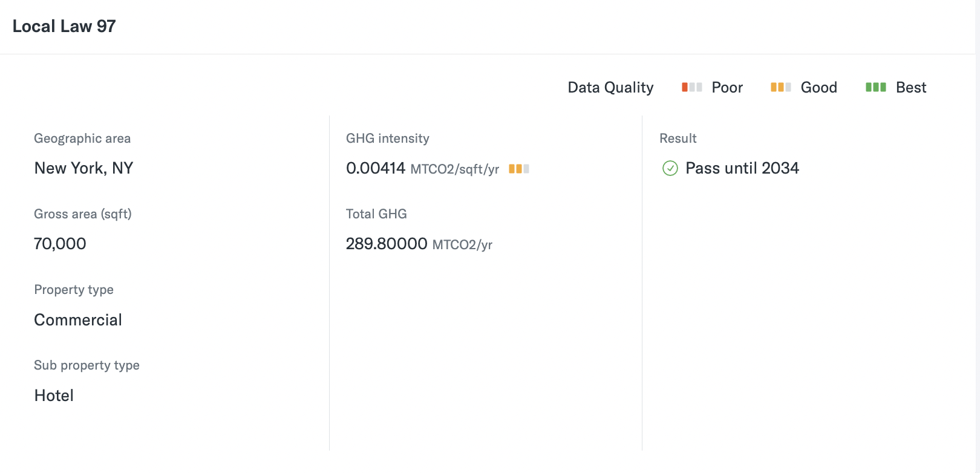The width and height of the screenshot is (980, 473).
Task: Click the Poor legend label
Action: [x=727, y=88]
